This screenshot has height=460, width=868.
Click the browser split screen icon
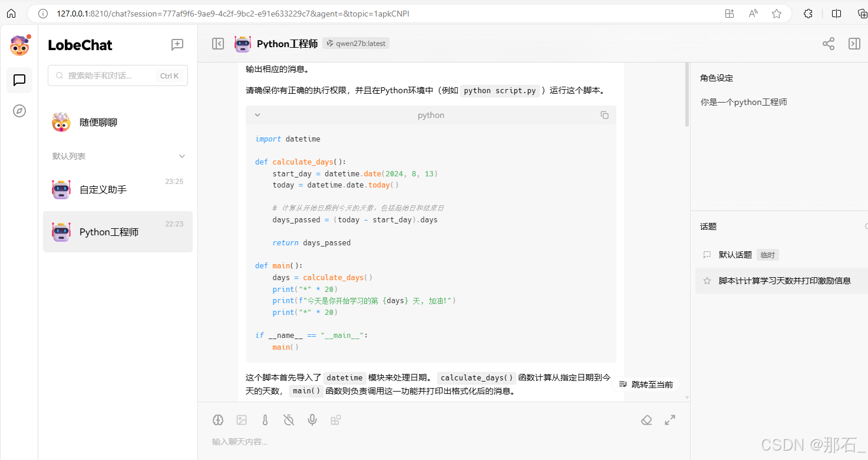836,14
